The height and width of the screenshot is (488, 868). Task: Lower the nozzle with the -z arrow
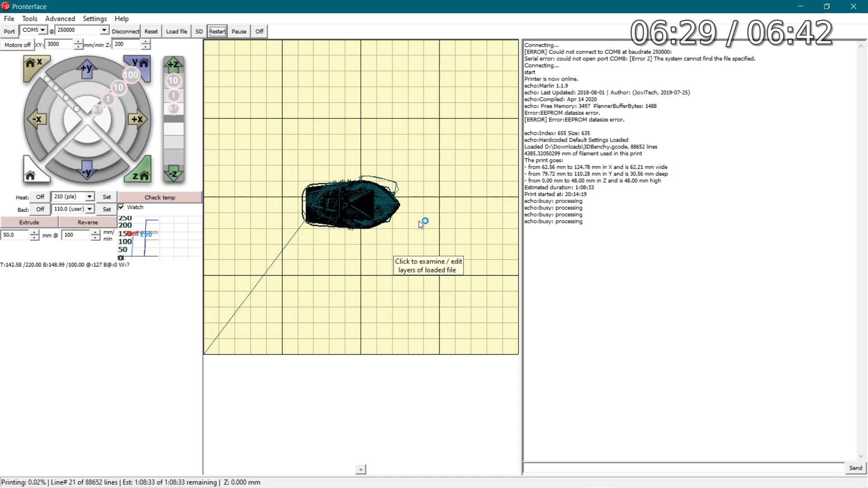tap(174, 174)
